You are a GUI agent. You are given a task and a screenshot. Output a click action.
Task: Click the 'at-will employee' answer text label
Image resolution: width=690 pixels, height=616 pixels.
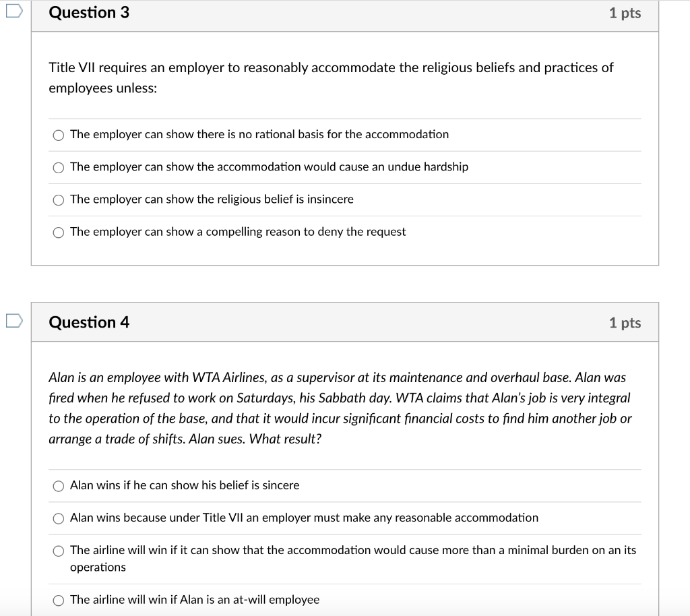click(x=195, y=600)
